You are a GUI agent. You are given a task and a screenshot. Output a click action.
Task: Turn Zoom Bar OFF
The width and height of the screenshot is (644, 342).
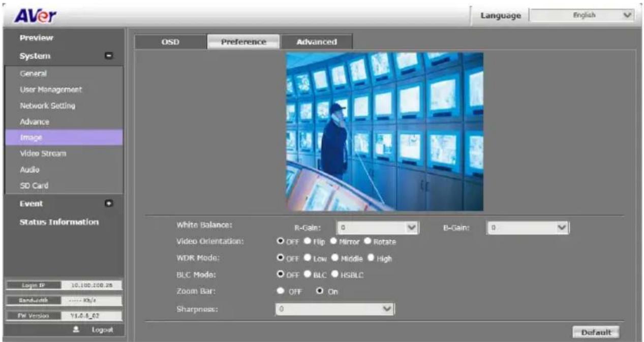280,291
